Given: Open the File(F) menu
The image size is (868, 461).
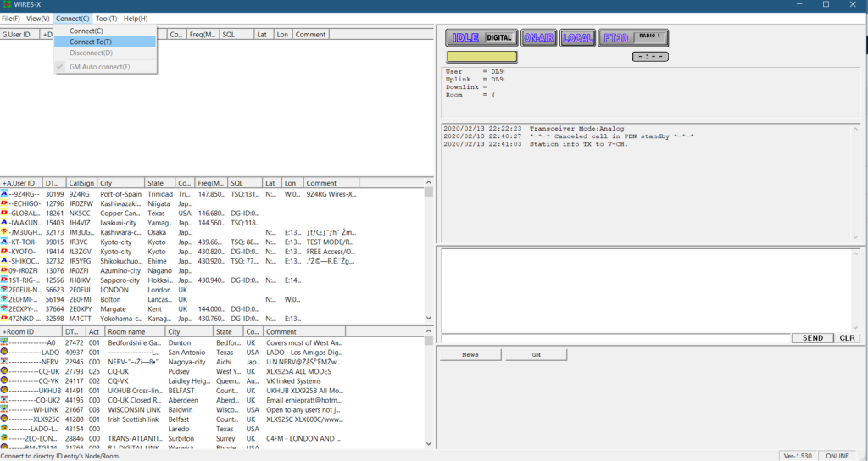Looking at the screenshot, I should pyautogui.click(x=10, y=19).
